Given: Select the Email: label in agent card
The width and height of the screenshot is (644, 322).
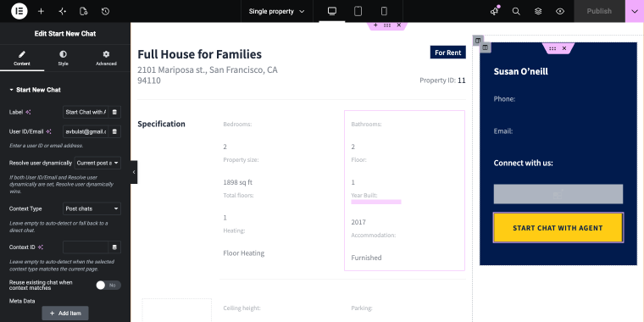Looking at the screenshot, I should pyautogui.click(x=503, y=131).
